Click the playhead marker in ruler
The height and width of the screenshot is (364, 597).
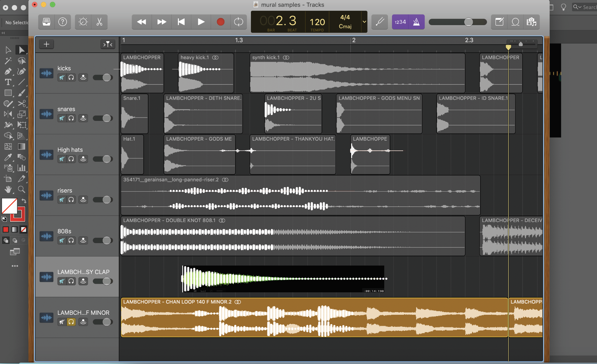coord(508,47)
